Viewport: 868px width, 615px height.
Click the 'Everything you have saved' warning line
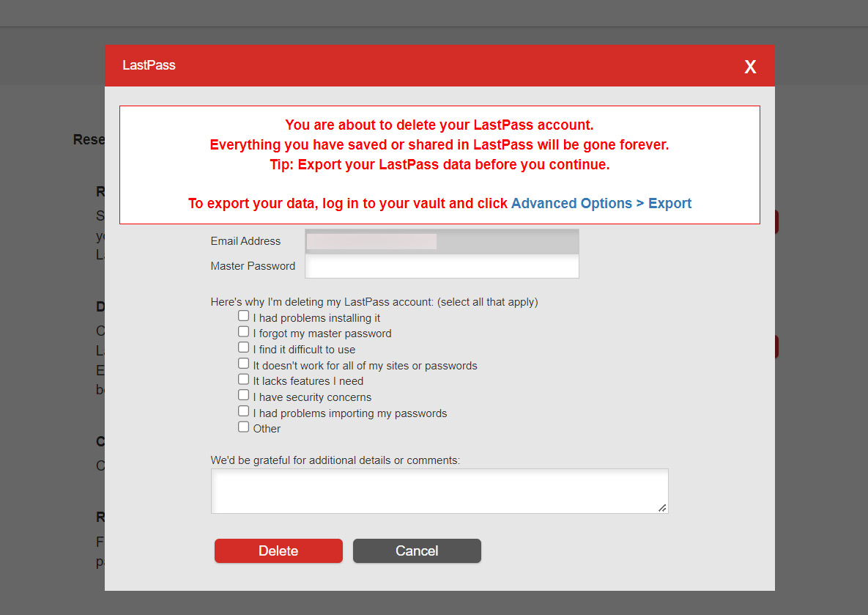[439, 144]
